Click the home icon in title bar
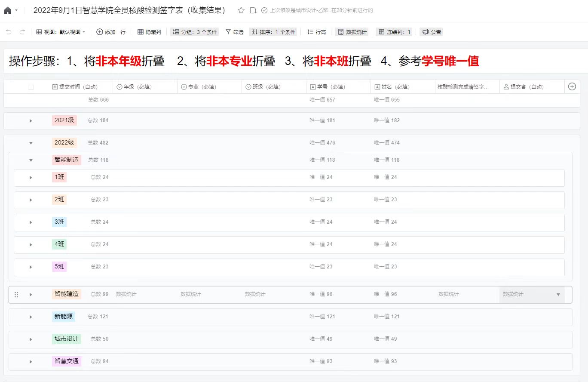 tap(8, 10)
